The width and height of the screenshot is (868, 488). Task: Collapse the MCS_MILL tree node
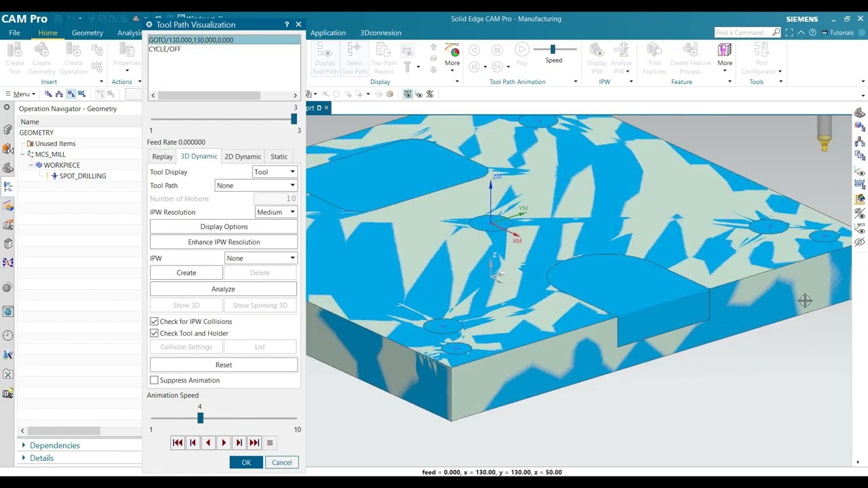coord(22,155)
